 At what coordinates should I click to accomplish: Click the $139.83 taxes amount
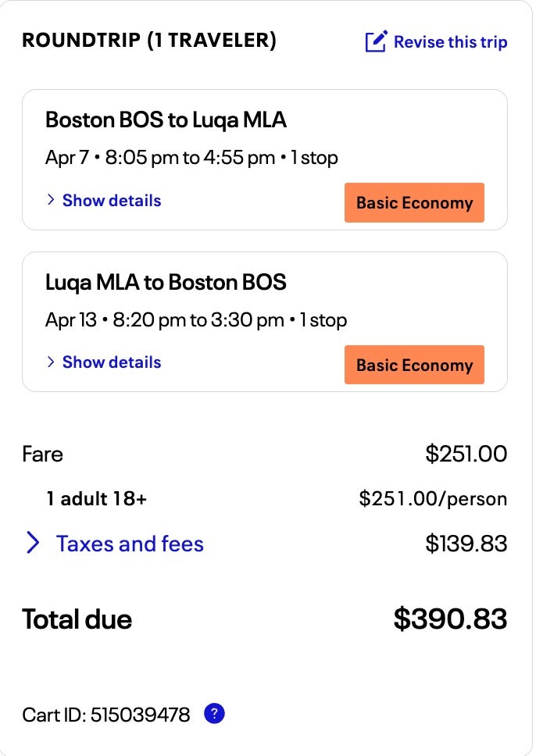(466, 544)
